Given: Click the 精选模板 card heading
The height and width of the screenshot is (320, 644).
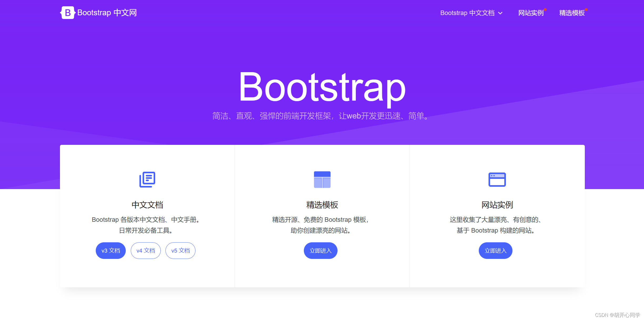Looking at the screenshot, I should pos(322,205).
